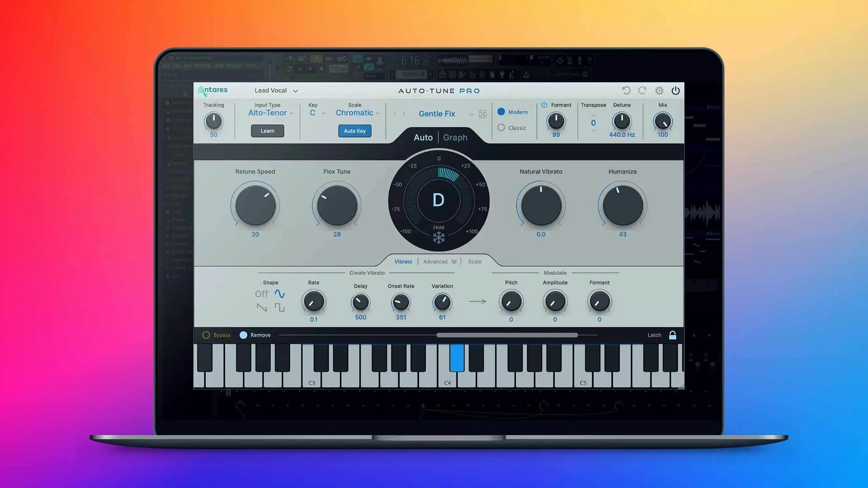Click the Freeze/Hold pitch icon
Image resolution: width=868 pixels, height=488 pixels.
click(x=439, y=238)
